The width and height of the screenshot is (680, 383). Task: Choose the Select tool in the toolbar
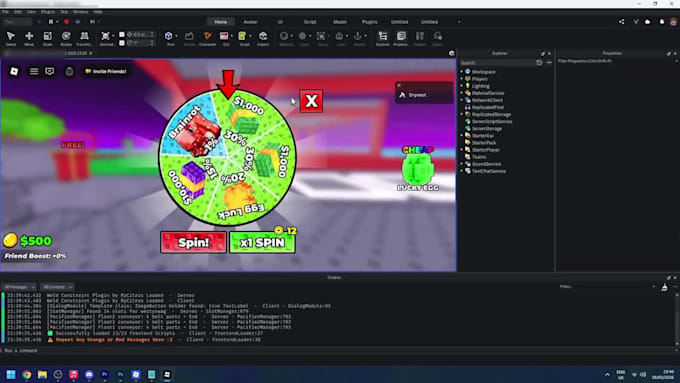click(11, 38)
